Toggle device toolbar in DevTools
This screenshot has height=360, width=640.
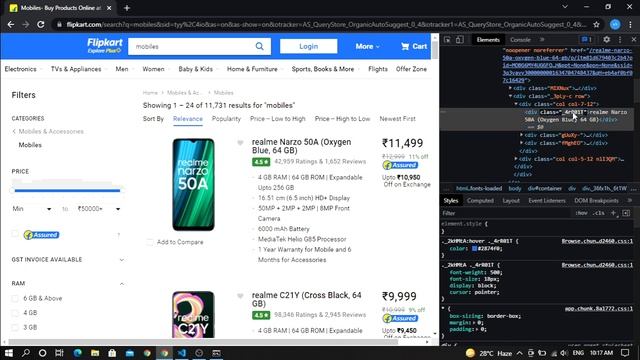click(x=460, y=40)
